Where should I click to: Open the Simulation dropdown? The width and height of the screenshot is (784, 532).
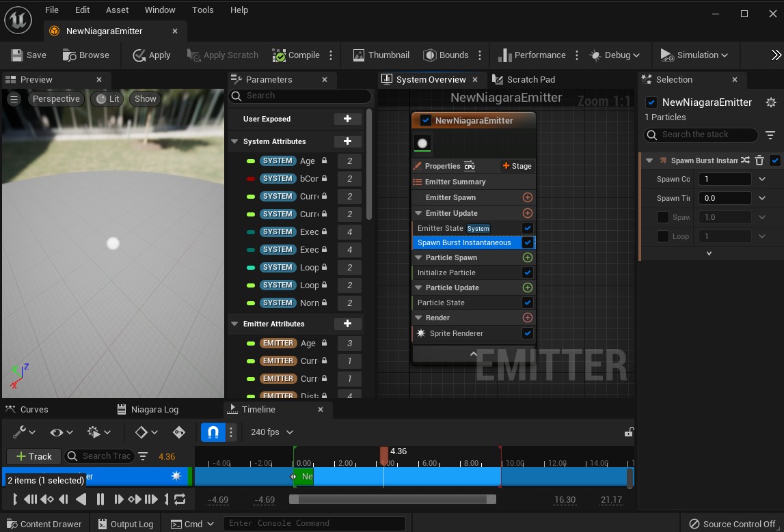coord(694,55)
